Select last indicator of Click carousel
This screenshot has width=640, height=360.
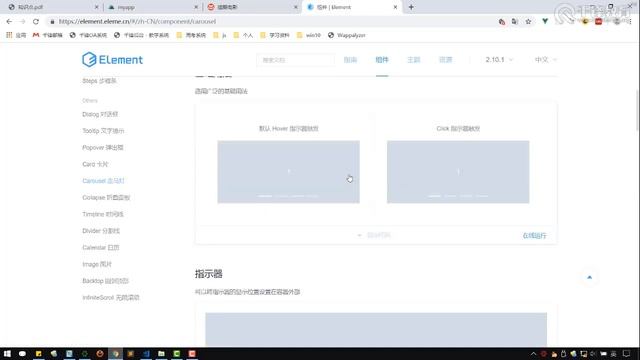click(482, 196)
